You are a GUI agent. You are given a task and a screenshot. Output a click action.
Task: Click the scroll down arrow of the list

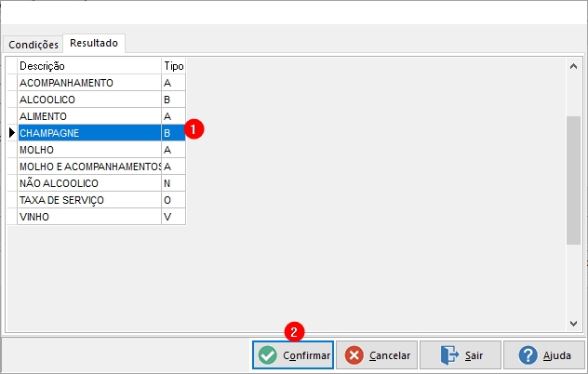pyautogui.click(x=573, y=324)
